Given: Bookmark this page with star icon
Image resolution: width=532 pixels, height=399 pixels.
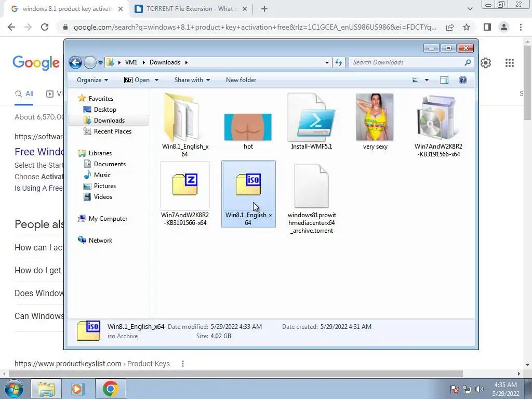Looking at the screenshot, I should [x=467, y=27].
